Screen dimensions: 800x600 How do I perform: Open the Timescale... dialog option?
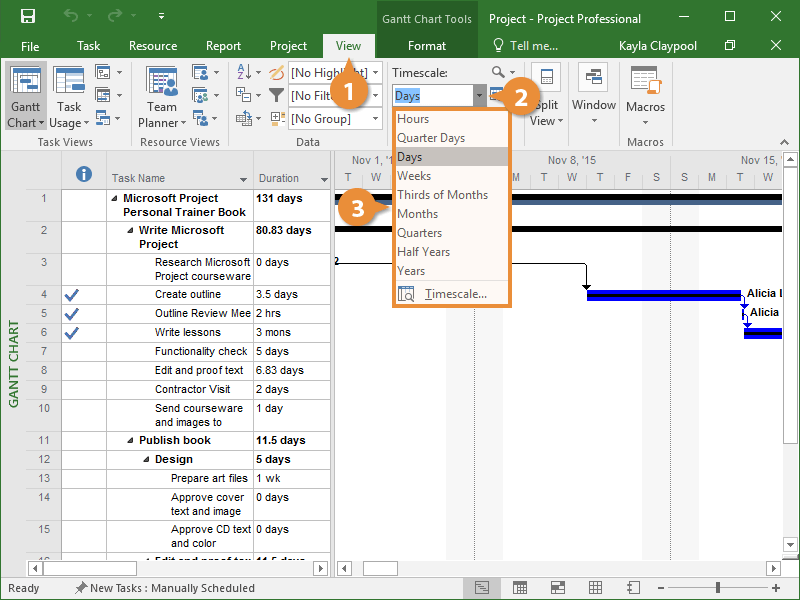tap(454, 294)
